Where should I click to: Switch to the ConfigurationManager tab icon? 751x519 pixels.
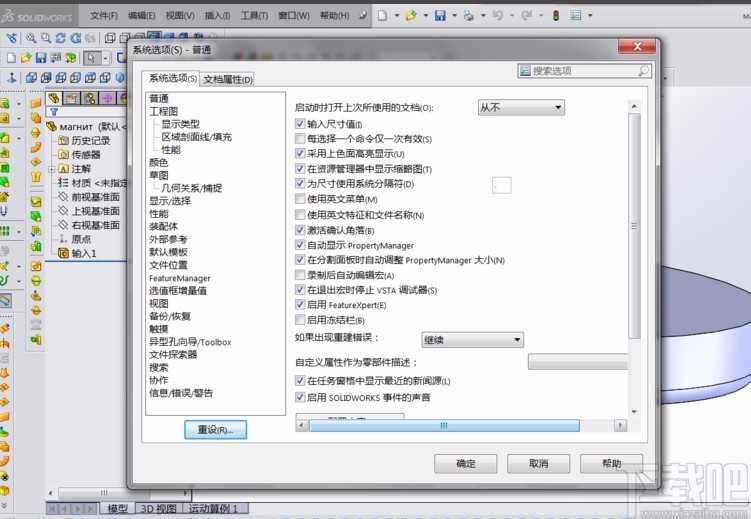90,98
